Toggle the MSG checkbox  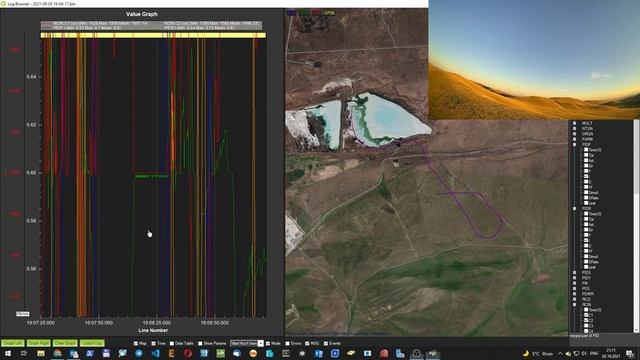pyautogui.click(x=307, y=344)
